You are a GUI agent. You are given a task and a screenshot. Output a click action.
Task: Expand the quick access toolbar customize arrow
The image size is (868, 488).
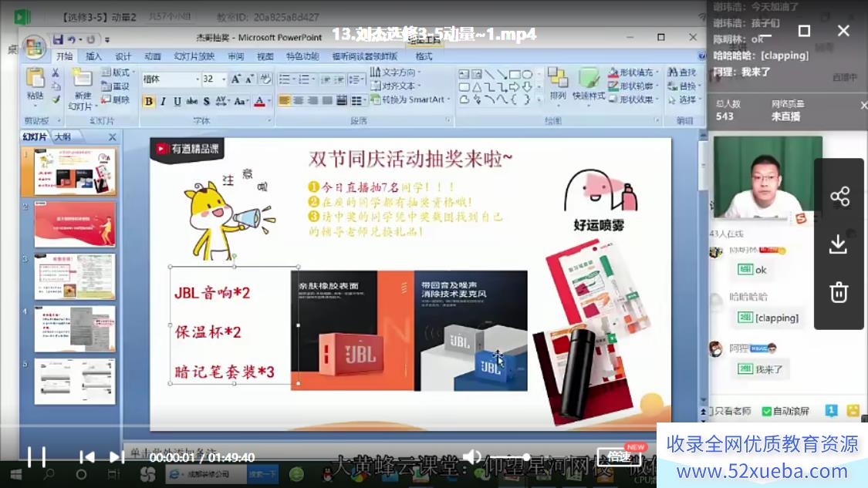click(x=106, y=40)
